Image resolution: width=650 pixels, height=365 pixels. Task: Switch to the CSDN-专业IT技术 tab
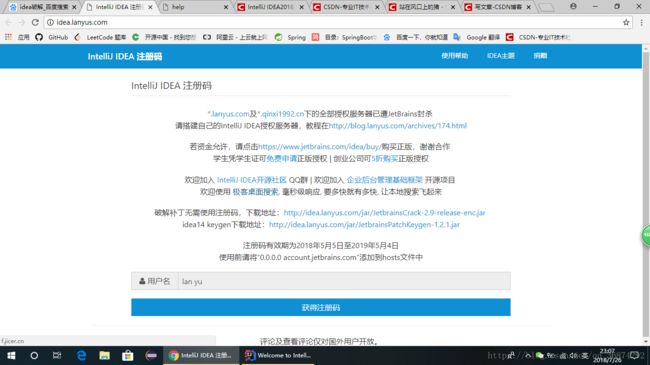point(346,7)
